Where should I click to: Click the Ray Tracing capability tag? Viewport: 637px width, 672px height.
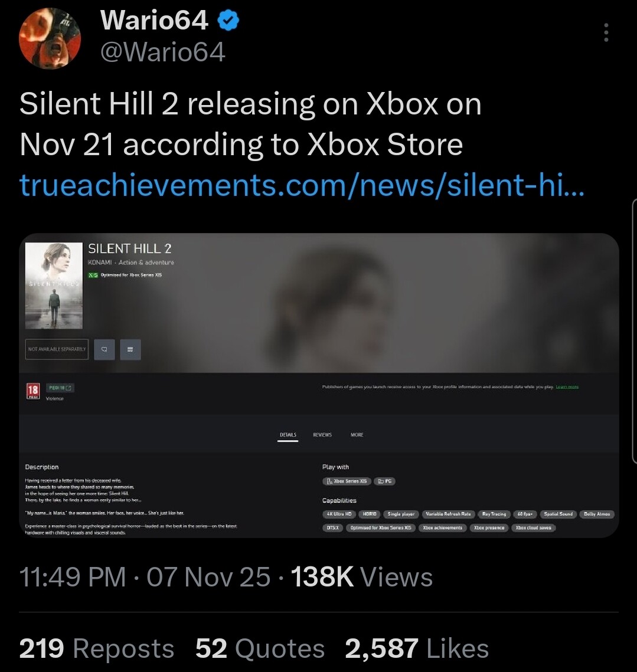point(493,514)
